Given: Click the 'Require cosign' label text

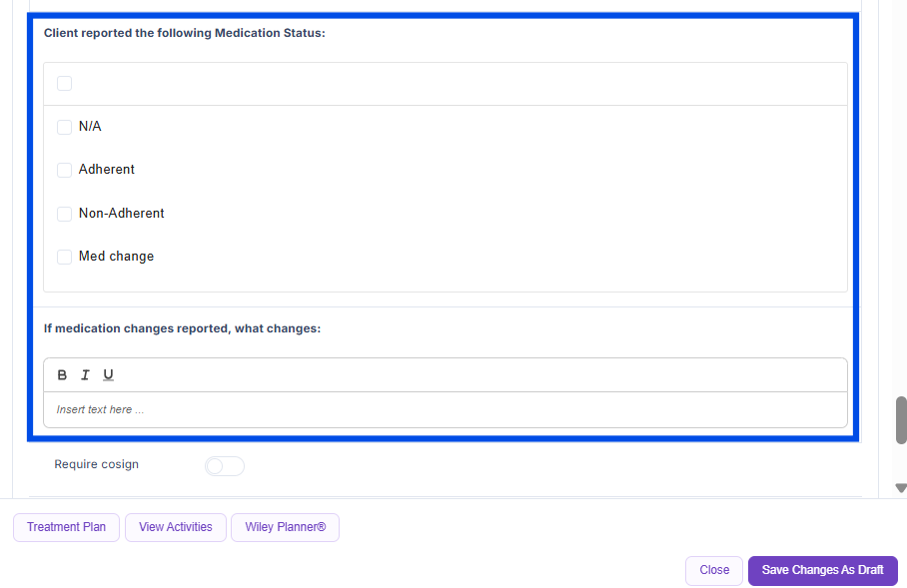Looking at the screenshot, I should click(97, 464).
